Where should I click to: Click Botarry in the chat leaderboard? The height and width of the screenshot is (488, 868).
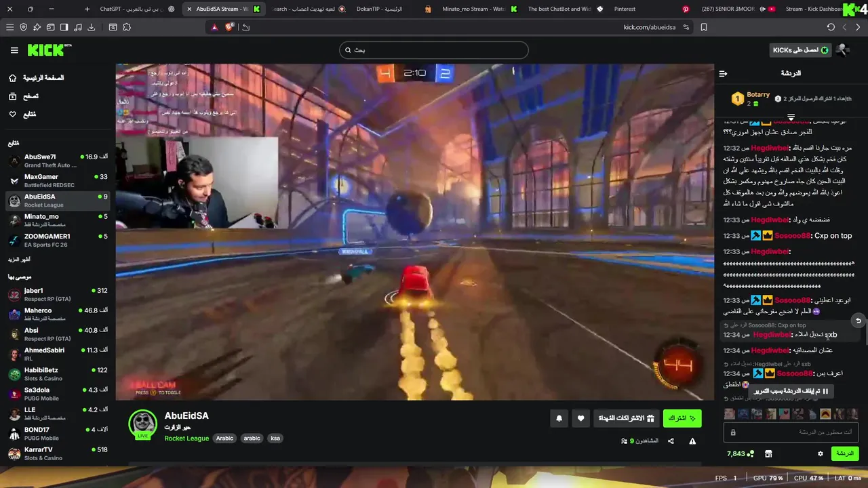(x=758, y=95)
